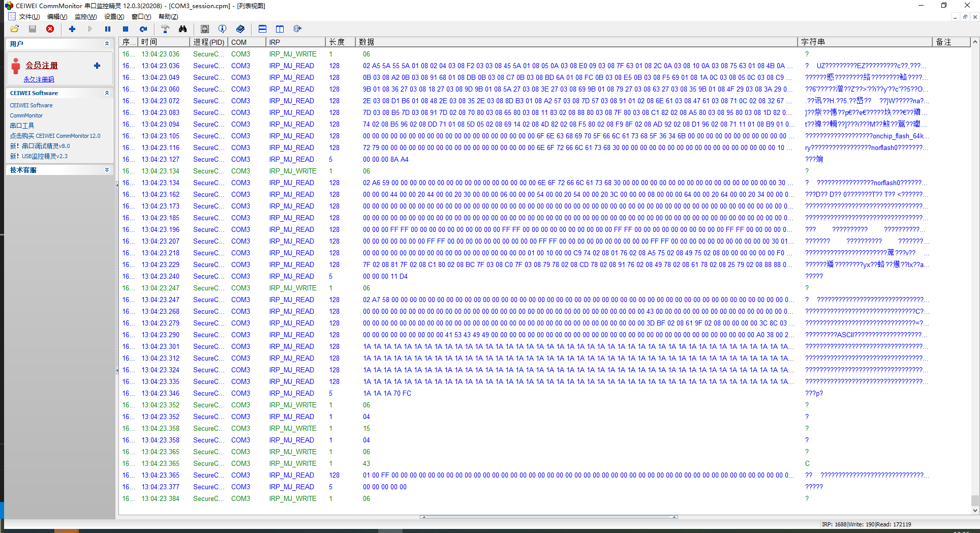Click the 永久注册码 link
The width and height of the screenshot is (980, 533).
39,79
